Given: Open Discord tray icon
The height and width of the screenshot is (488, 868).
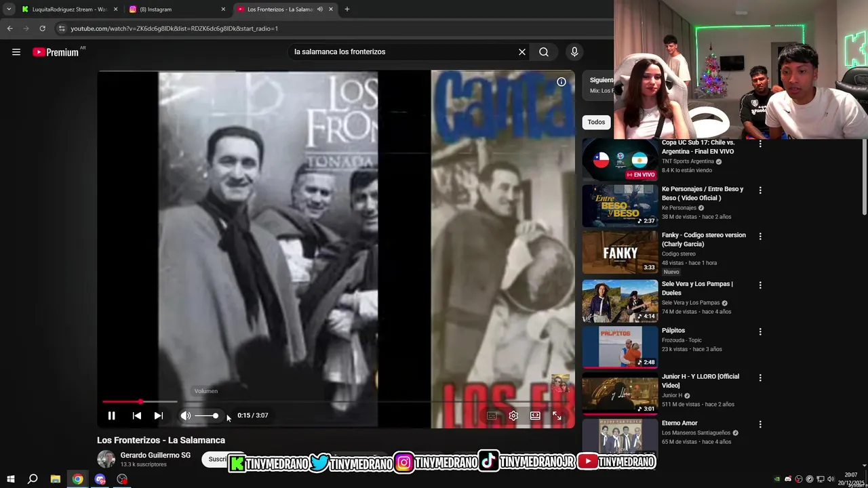Looking at the screenshot, I should [x=788, y=479].
